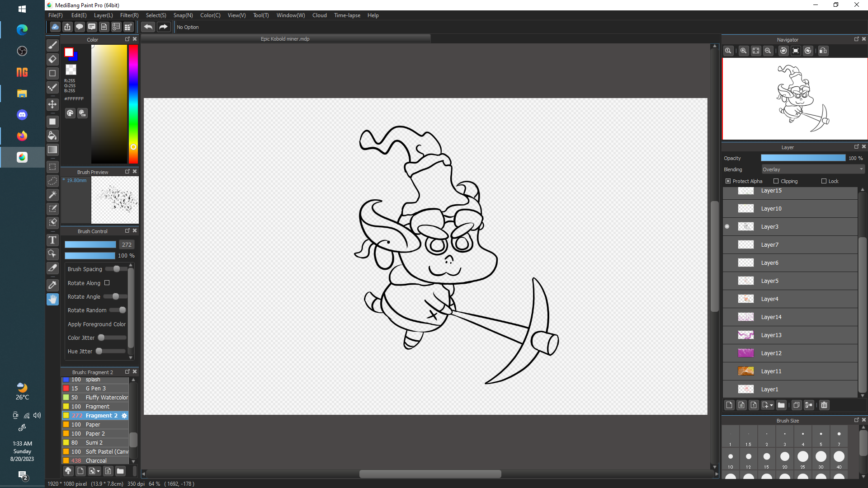Toggle the Rotate Along checkbox
This screenshot has height=488, width=868.
(x=107, y=283)
